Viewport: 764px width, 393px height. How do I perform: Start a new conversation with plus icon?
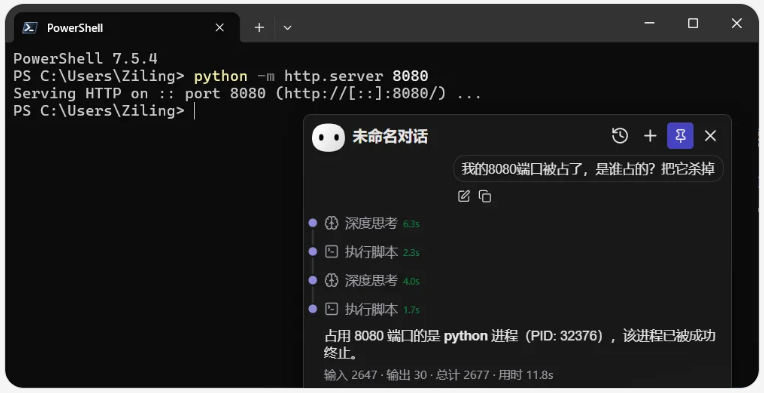650,136
